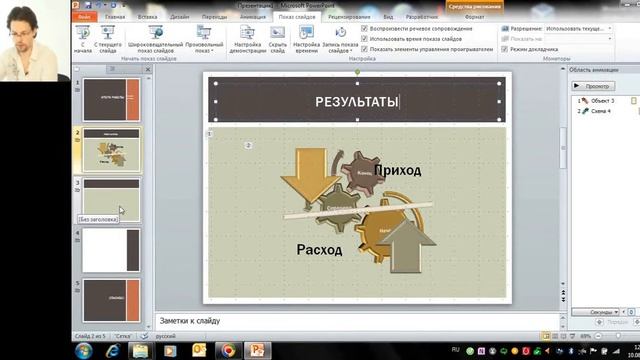Click Скрыть слайд (hide slide) icon
The width and height of the screenshot is (640, 360).
point(278,33)
